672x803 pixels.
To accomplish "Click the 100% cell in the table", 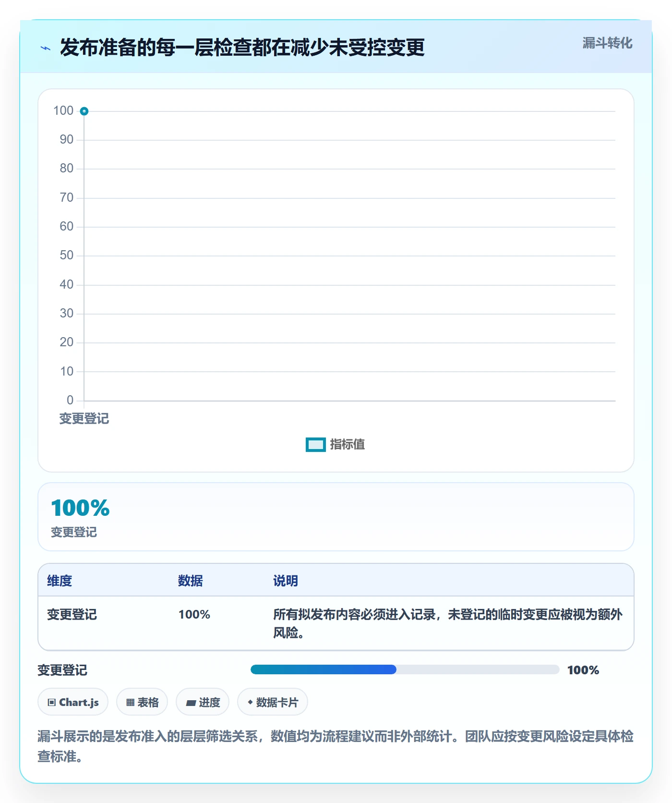I will tap(194, 614).
